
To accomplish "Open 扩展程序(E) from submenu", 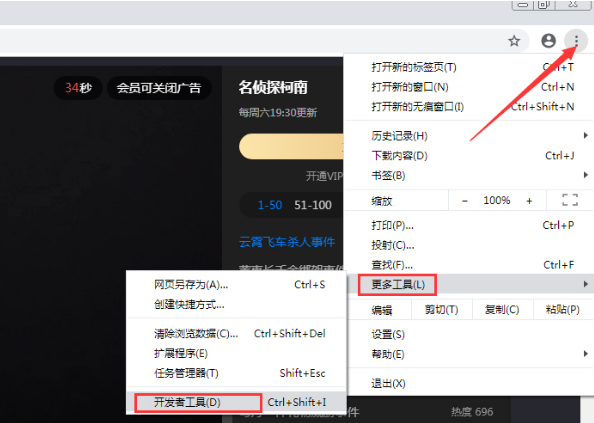I will coord(236,353).
